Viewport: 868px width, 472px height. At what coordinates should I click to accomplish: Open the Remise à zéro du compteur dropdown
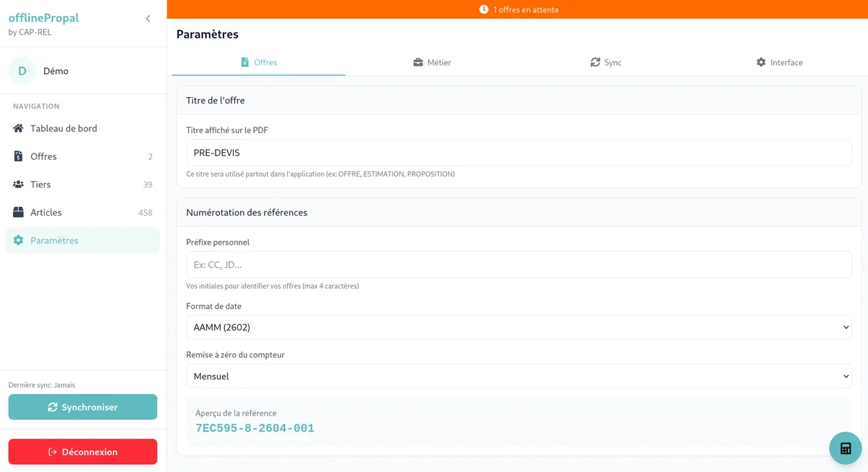519,376
